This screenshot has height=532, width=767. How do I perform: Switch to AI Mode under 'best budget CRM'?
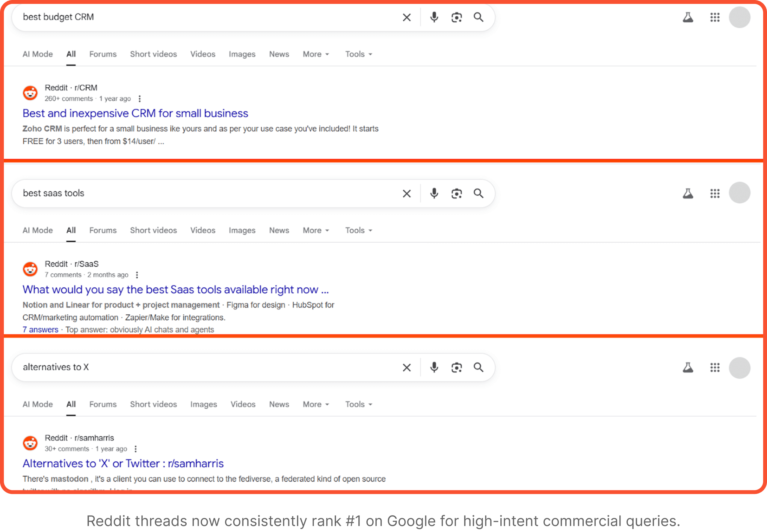[x=38, y=54]
